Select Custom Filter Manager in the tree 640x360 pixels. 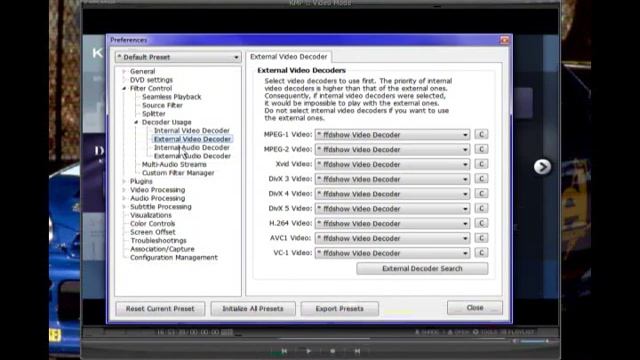point(178,173)
